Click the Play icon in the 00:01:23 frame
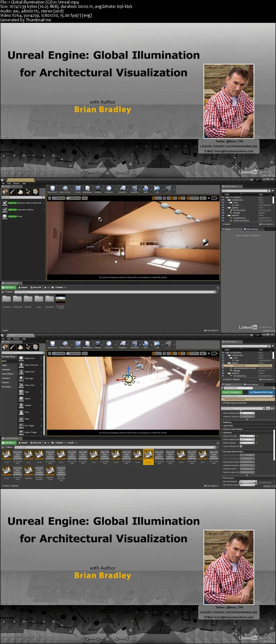 (157, 344)
